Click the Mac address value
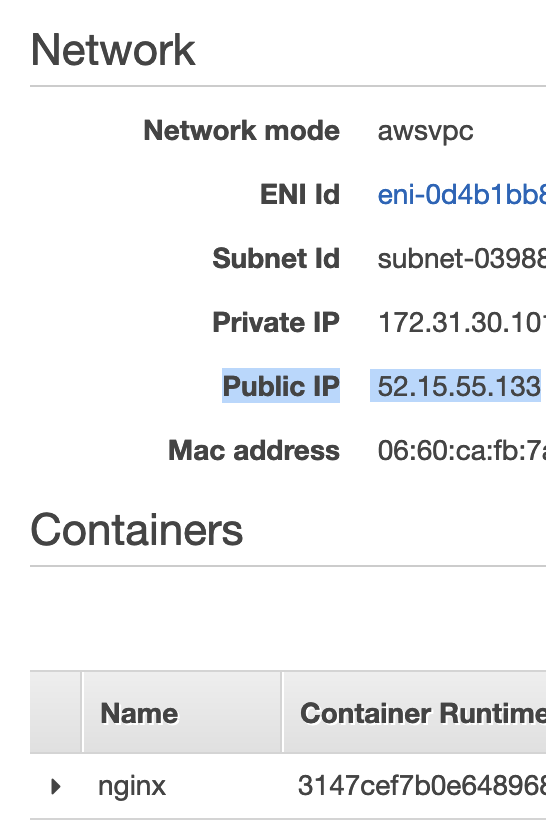The width and height of the screenshot is (546, 822). [462, 450]
